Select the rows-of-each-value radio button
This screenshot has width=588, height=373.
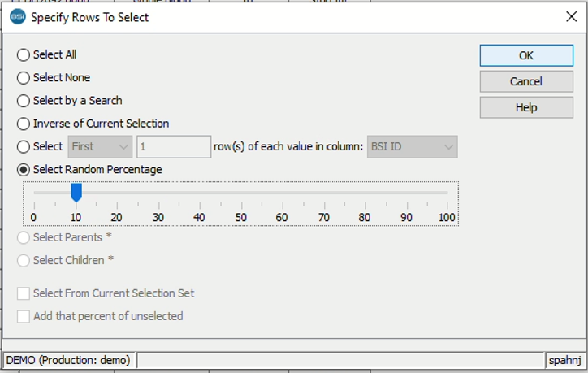(x=24, y=147)
